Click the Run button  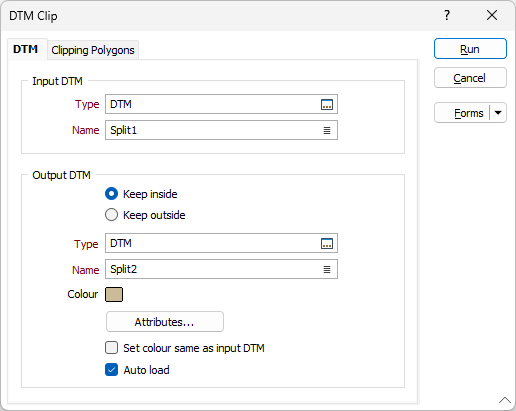click(x=470, y=49)
